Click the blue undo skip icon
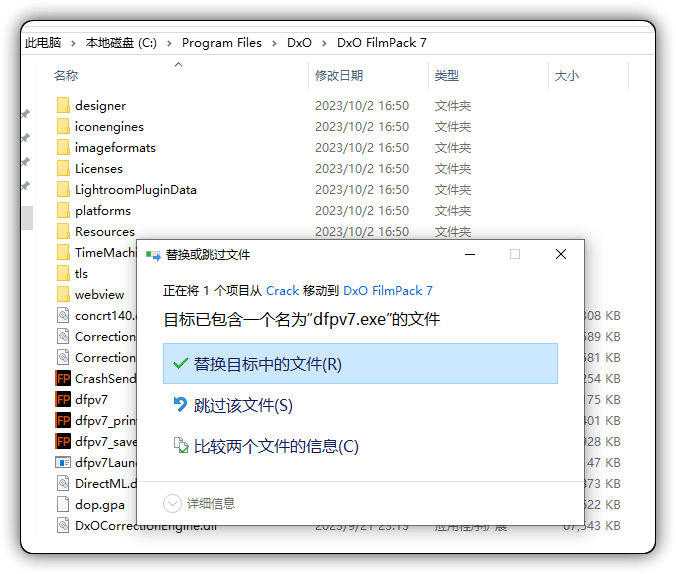The image size is (676, 574). (x=180, y=405)
